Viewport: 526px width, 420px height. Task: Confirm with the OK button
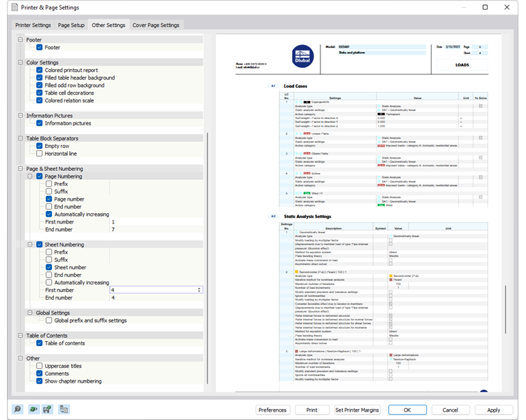pyautogui.click(x=407, y=410)
